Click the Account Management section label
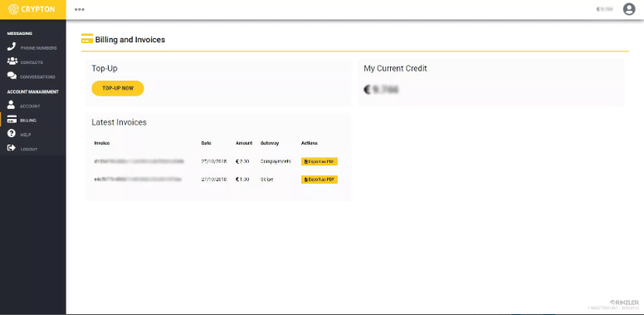This screenshot has width=644, height=315. [33, 91]
